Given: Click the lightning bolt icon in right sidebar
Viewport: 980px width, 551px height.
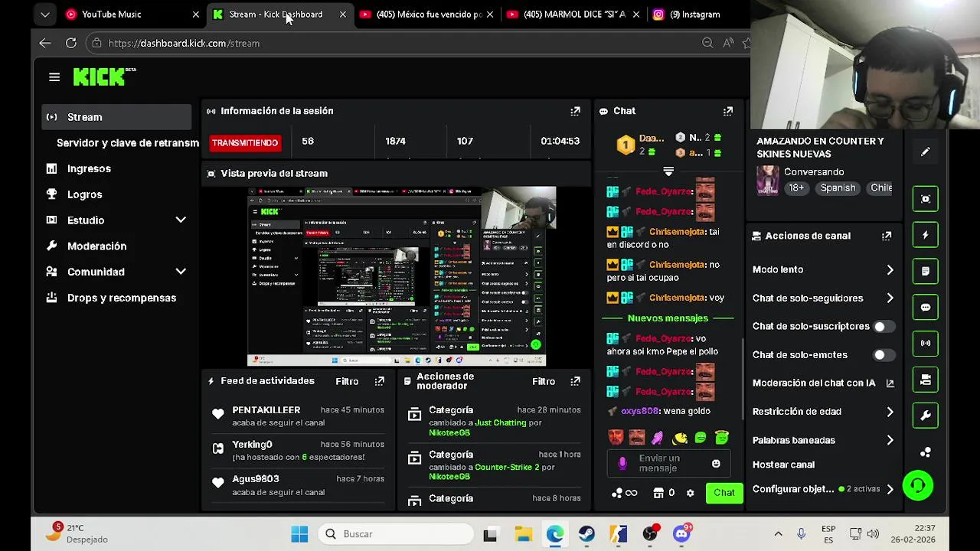Looking at the screenshot, I should [926, 235].
